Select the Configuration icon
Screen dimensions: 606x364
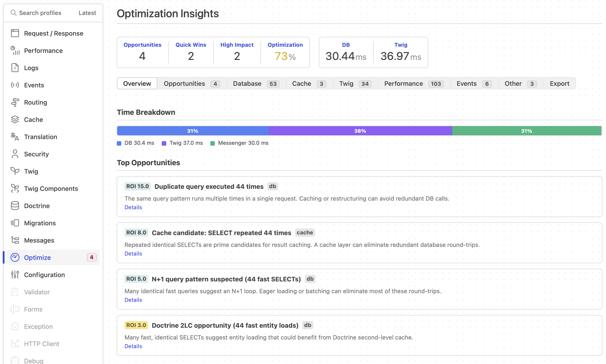pos(15,275)
